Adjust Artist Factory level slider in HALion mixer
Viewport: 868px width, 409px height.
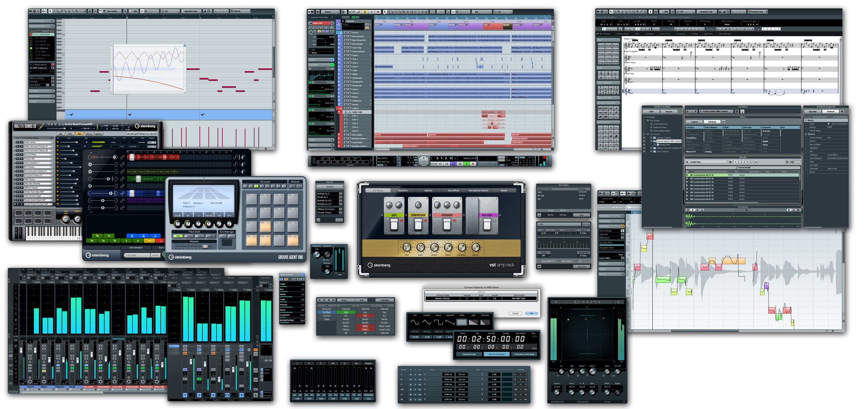[70, 142]
